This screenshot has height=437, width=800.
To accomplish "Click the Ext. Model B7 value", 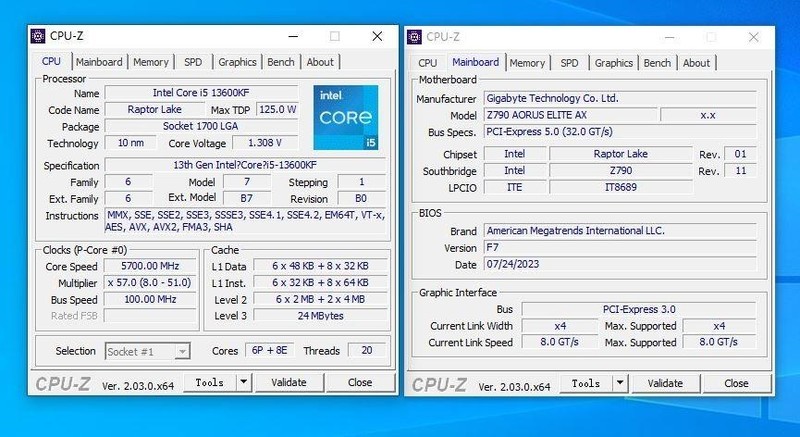I will pyautogui.click(x=247, y=198).
